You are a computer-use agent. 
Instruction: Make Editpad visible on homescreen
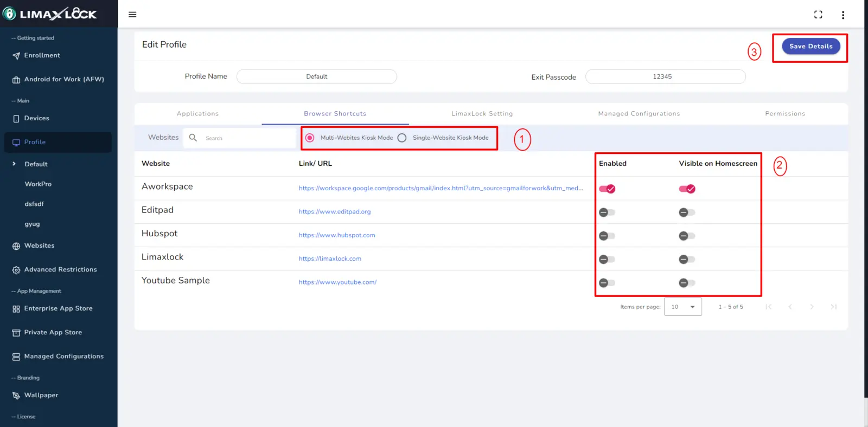click(x=687, y=212)
